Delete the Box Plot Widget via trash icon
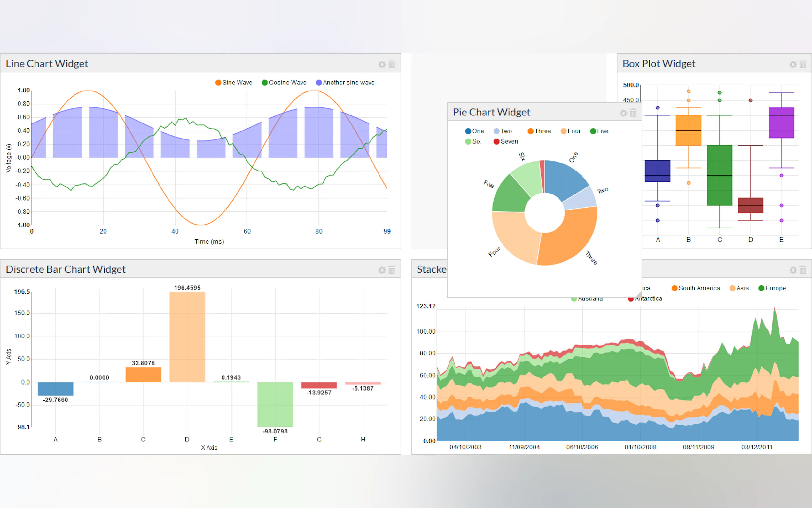Viewport: 812px width, 508px height. [x=803, y=65]
